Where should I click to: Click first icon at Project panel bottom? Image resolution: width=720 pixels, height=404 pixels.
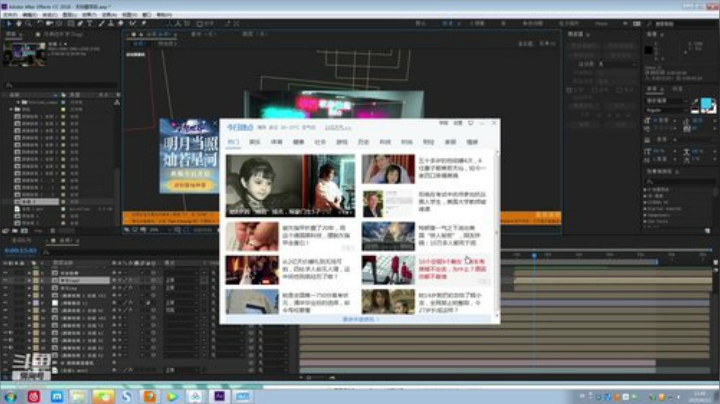click(x=6, y=231)
